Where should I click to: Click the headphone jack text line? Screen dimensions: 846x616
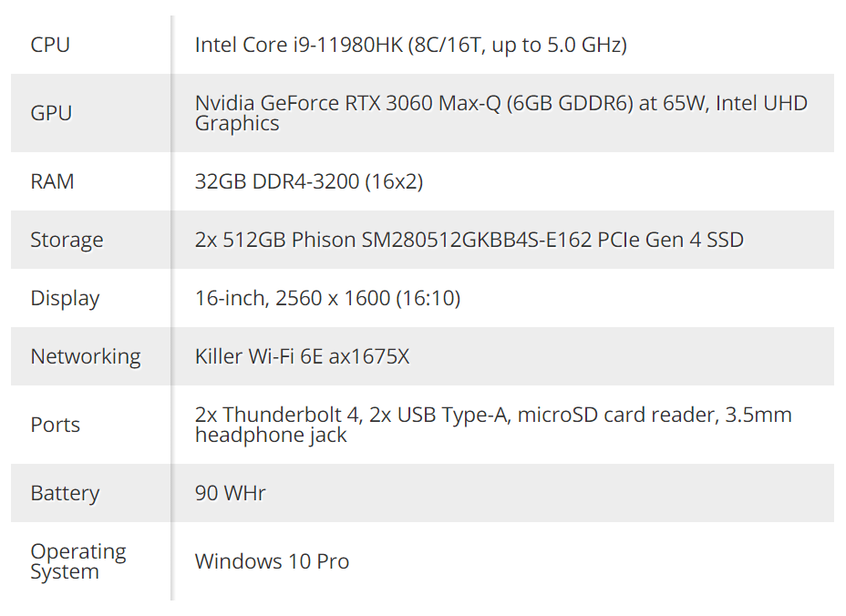pyautogui.click(x=271, y=436)
